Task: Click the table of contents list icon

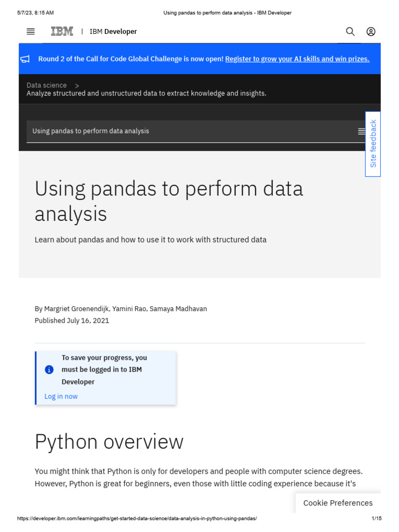Action: tap(362, 131)
